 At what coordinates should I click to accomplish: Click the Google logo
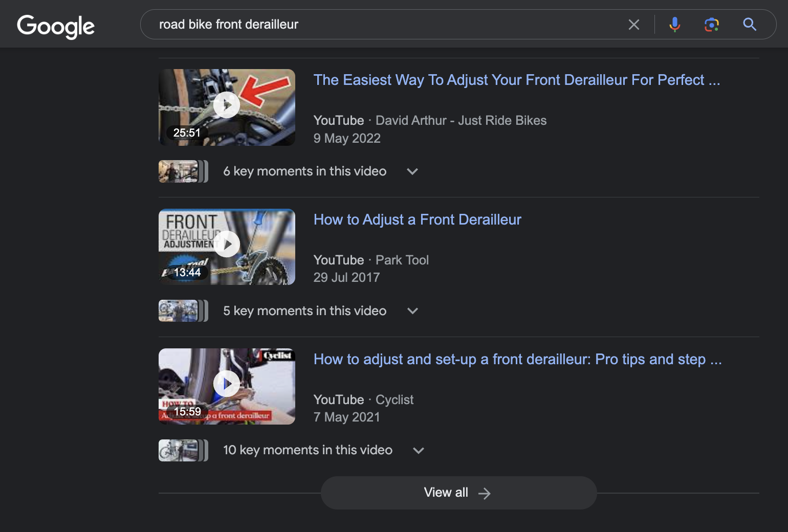(x=56, y=26)
